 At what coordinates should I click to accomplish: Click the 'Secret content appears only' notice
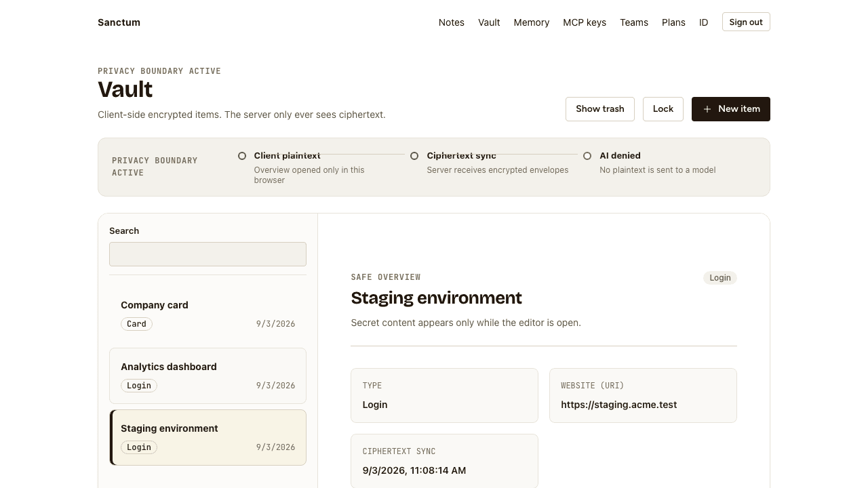pyautogui.click(x=466, y=323)
